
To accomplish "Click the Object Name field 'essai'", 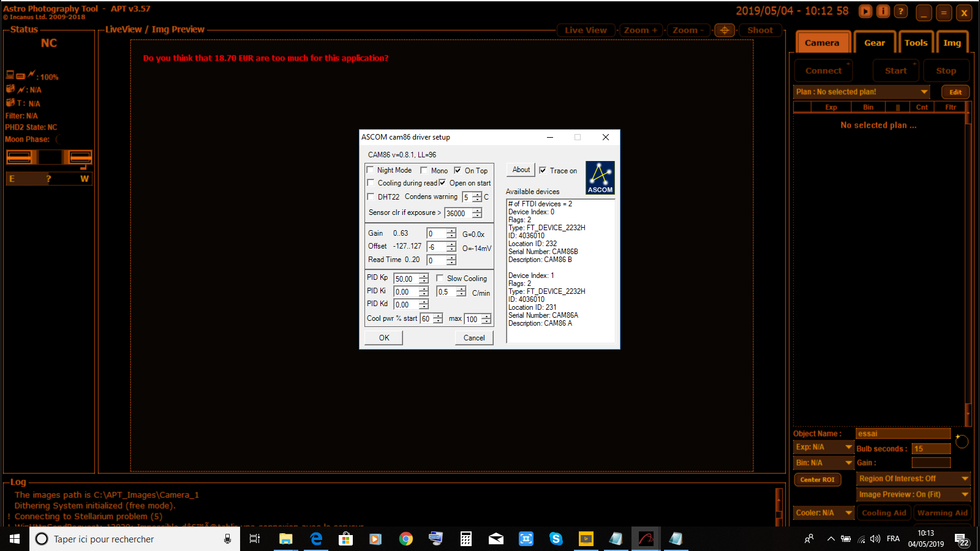I will point(903,433).
